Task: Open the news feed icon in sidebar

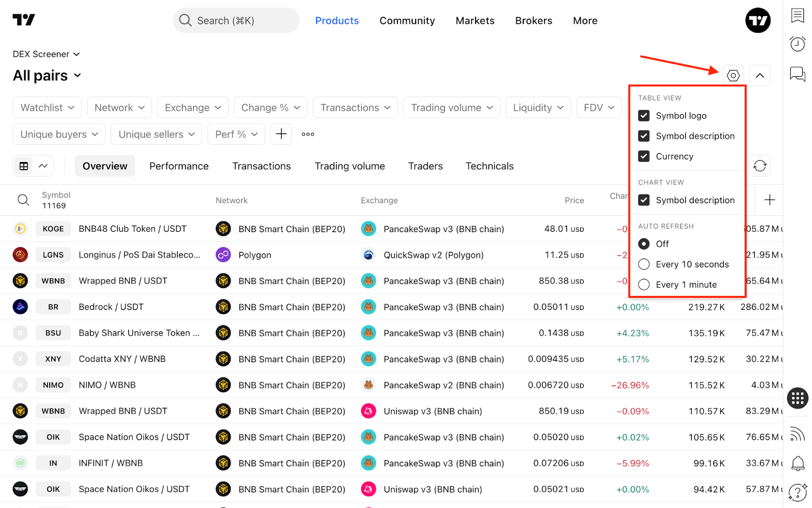Action: tap(798, 434)
